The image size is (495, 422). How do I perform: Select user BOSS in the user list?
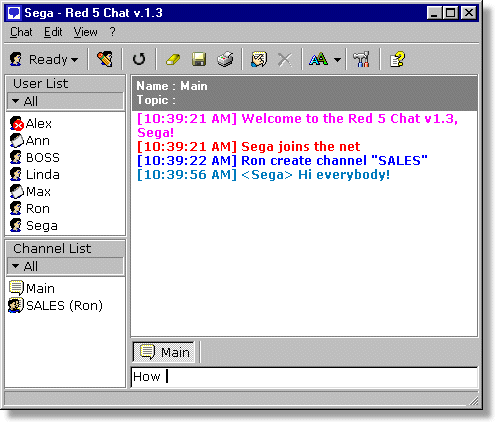coord(35,158)
